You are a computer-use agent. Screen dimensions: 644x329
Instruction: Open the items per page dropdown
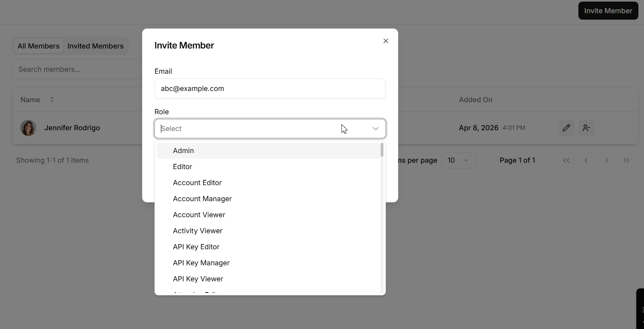pos(458,160)
